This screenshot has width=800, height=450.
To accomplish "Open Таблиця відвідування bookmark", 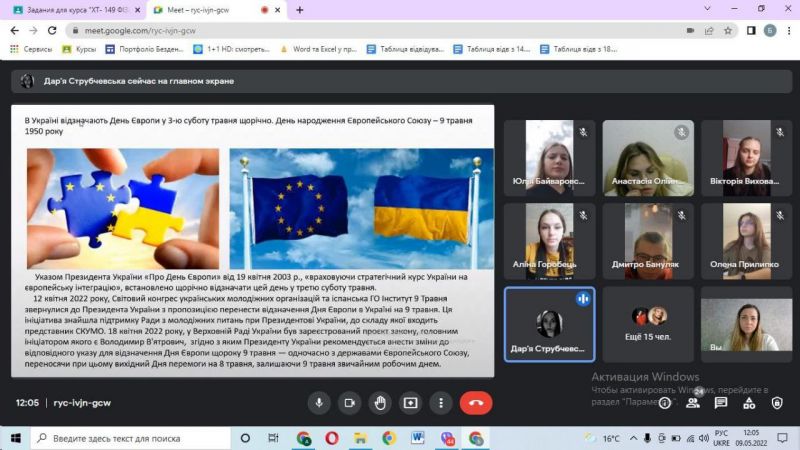I will pos(406,49).
